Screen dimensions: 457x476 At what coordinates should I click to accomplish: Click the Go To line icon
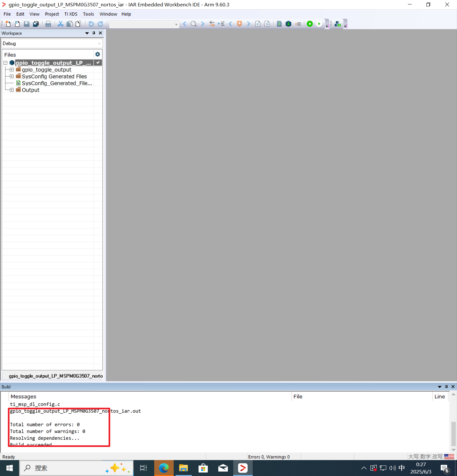pyautogui.click(x=221, y=24)
